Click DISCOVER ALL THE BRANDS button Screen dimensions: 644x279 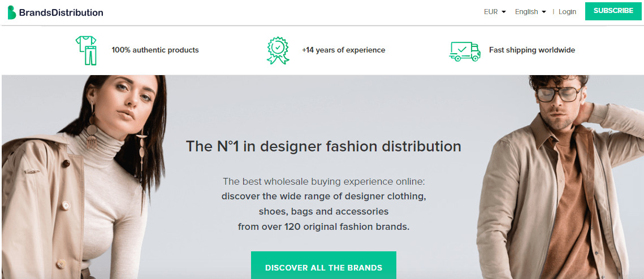[x=323, y=265]
